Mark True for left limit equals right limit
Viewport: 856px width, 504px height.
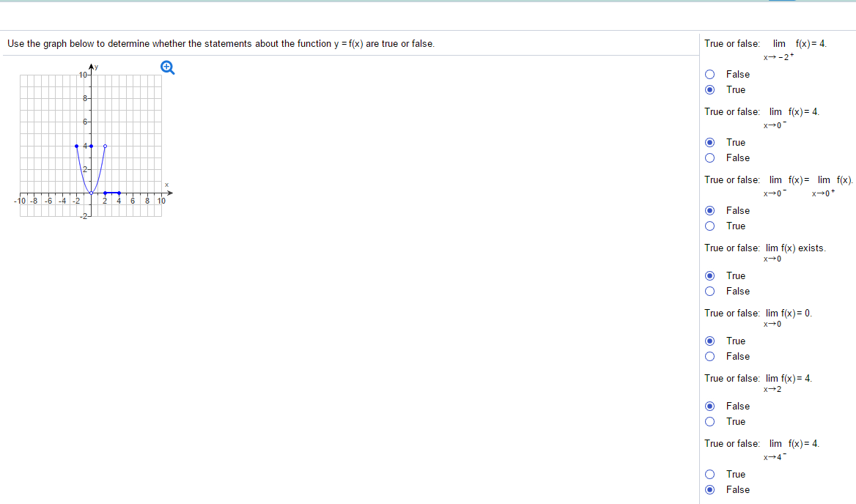pyautogui.click(x=709, y=226)
